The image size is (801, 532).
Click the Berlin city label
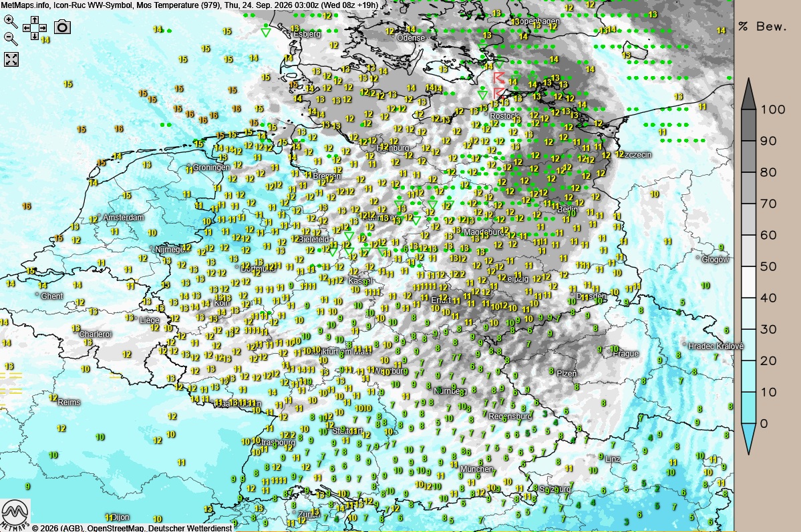(567, 210)
